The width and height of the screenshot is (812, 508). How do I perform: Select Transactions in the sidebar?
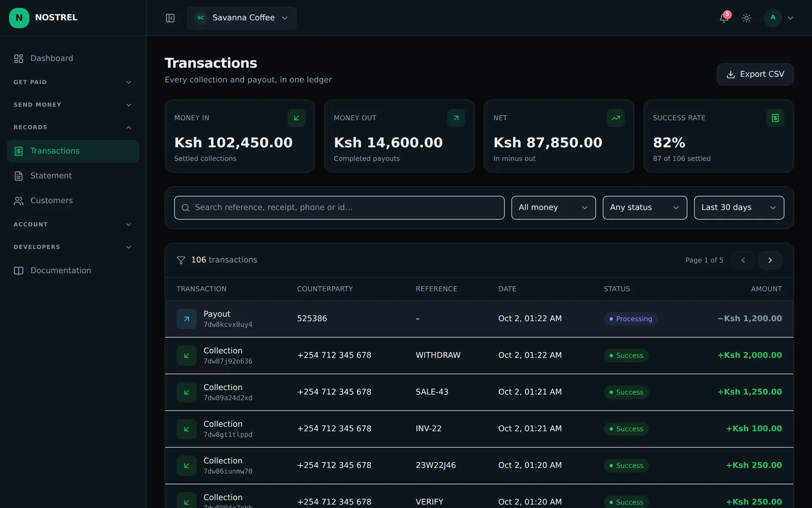73,151
